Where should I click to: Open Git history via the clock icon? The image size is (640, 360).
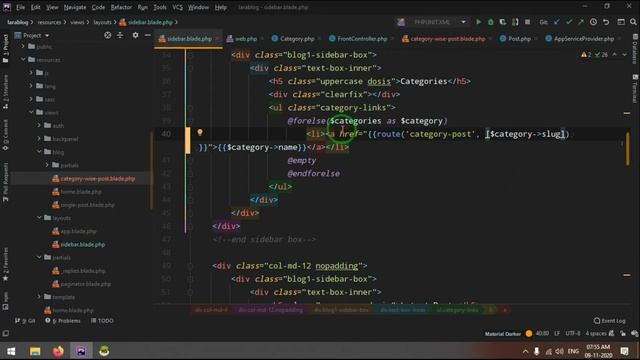click(x=593, y=22)
